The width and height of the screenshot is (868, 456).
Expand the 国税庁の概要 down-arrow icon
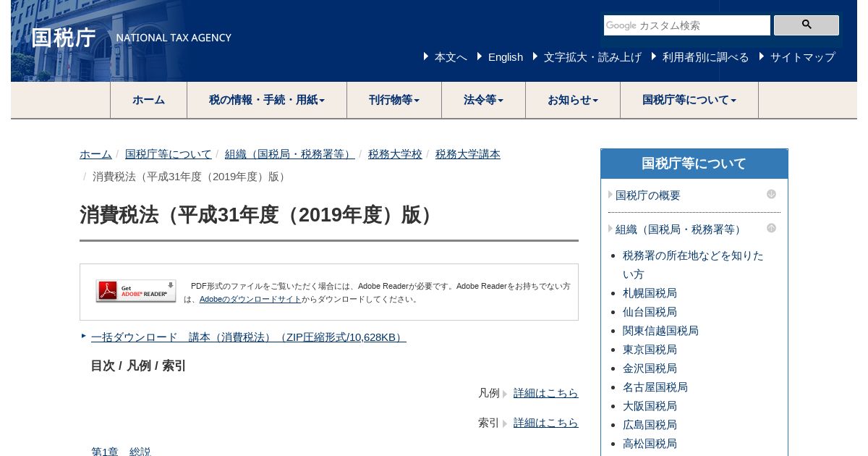click(x=771, y=194)
